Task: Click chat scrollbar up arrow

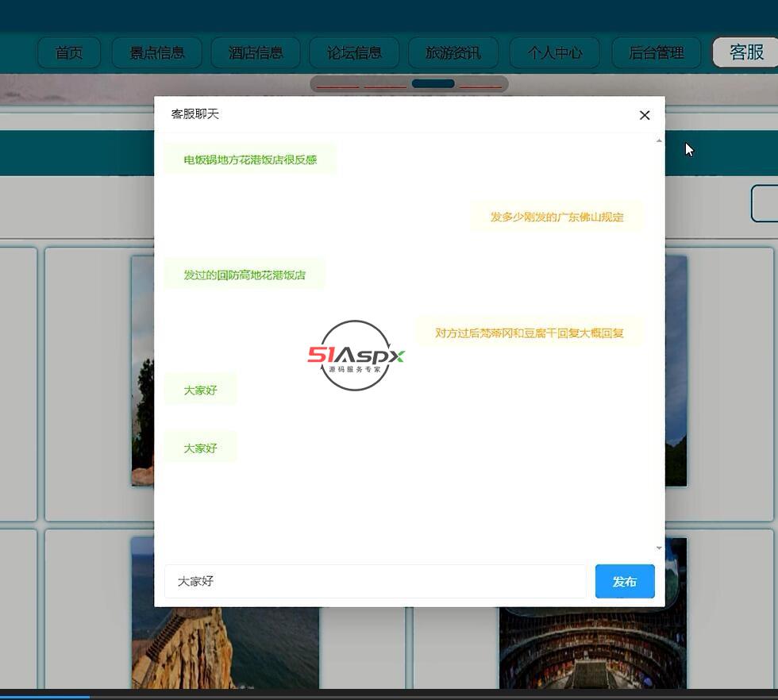Action: coord(659,141)
